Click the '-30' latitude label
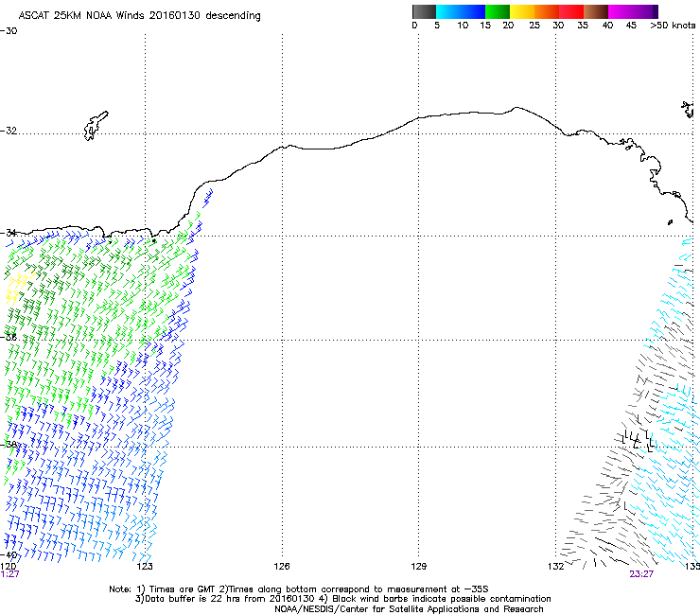Image resolution: width=700 pixels, height=615 pixels. tap(9, 31)
